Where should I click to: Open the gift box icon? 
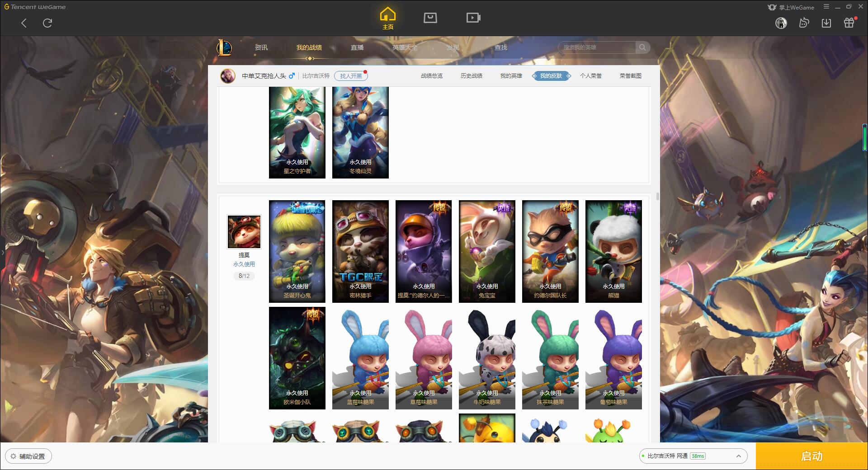pos(849,23)
